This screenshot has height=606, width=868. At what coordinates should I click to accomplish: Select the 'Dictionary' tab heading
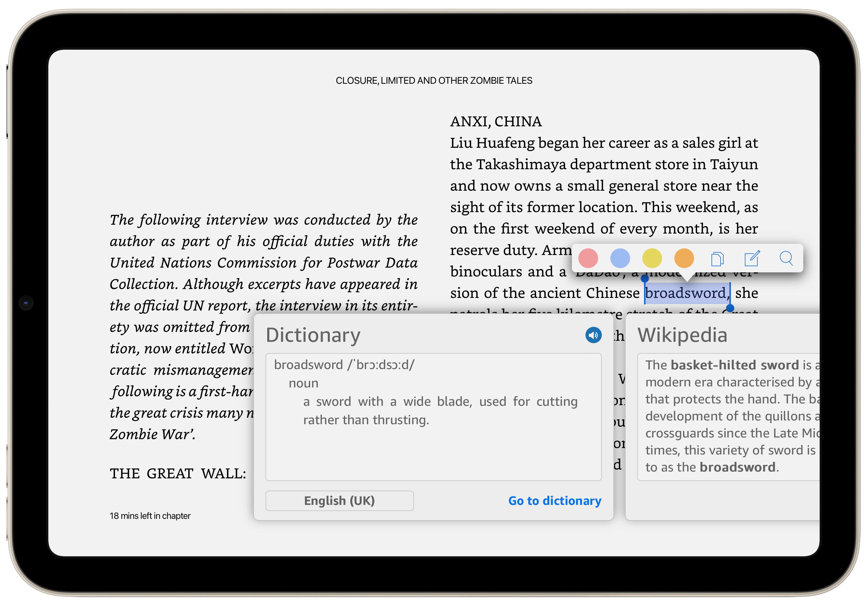314,335
